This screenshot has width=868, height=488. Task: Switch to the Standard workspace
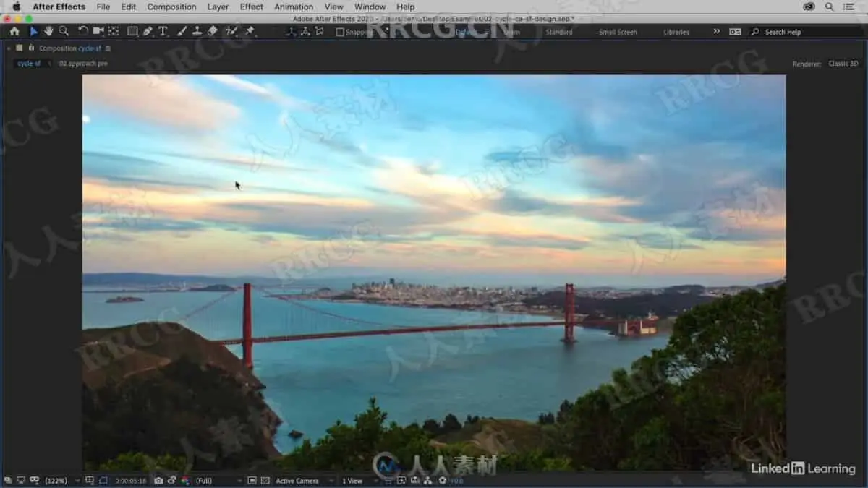pyautogui.click(x=559, y=32)
